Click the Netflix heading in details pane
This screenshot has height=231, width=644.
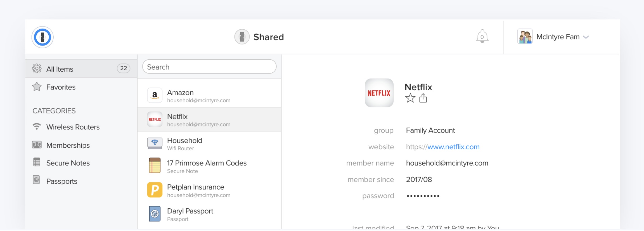click(x=418, y=87)
